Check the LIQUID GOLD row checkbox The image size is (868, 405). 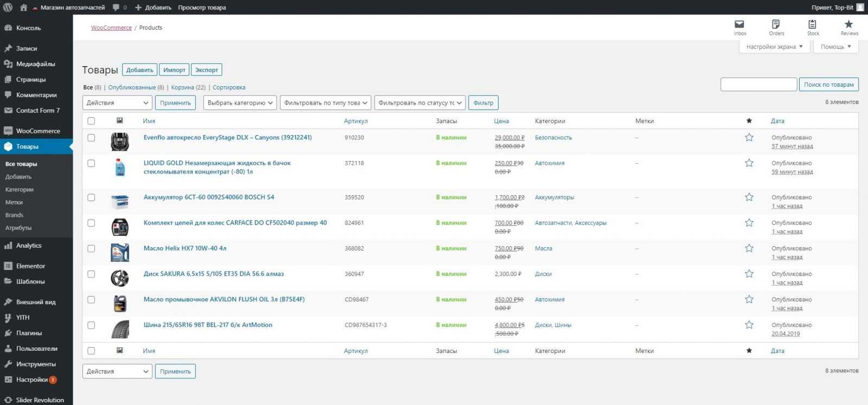(x=91, y=163)
